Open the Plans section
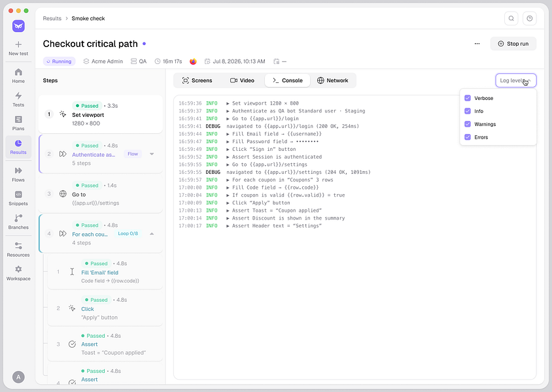This screenshot has height=392, width=552. 18,123
